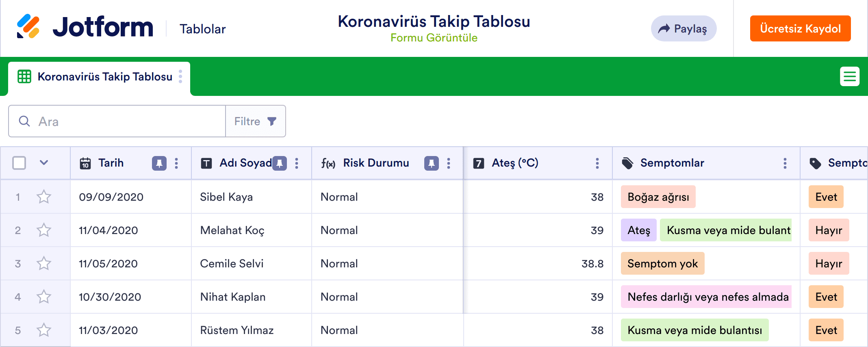The width and height of the screenshot is (868, 347).
Task: Select the Koronavirüs Takip Tablosu tab
Action: point(104,77)
